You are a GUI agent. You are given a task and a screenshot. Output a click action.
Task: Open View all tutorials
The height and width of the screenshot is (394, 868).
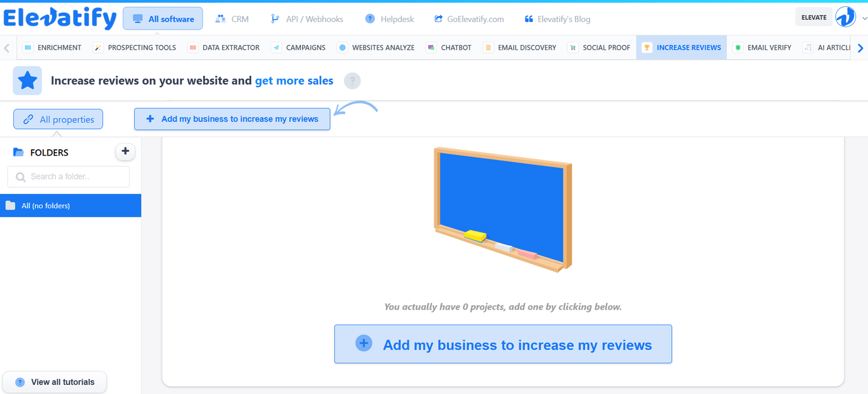pyautogui.click(x=55, y=382)
